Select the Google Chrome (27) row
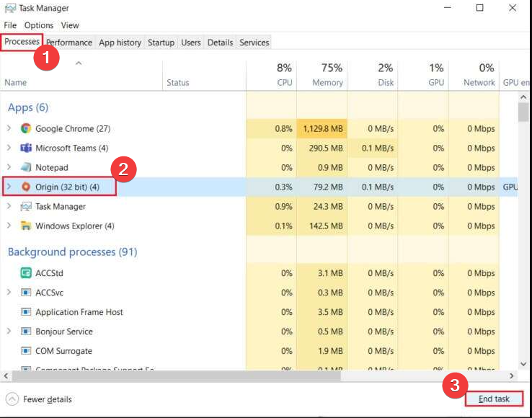Viewport: 532px width, 418px height. coord(260,128)
